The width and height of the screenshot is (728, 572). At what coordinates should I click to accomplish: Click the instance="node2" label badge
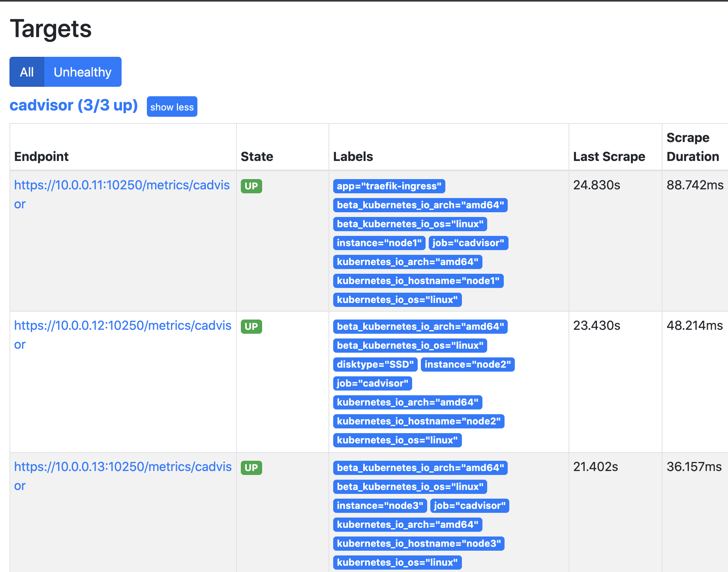[468, 365]
